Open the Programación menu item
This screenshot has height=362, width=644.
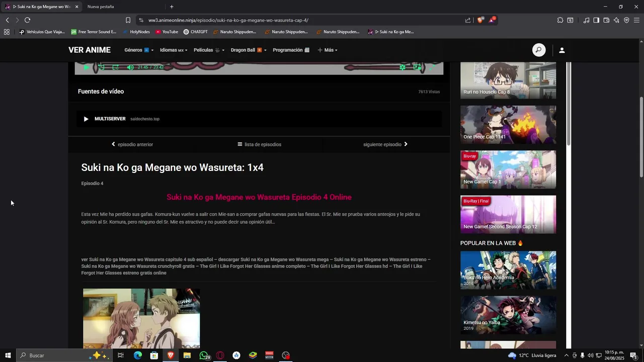pyautogui.click(x=291, y=50)
